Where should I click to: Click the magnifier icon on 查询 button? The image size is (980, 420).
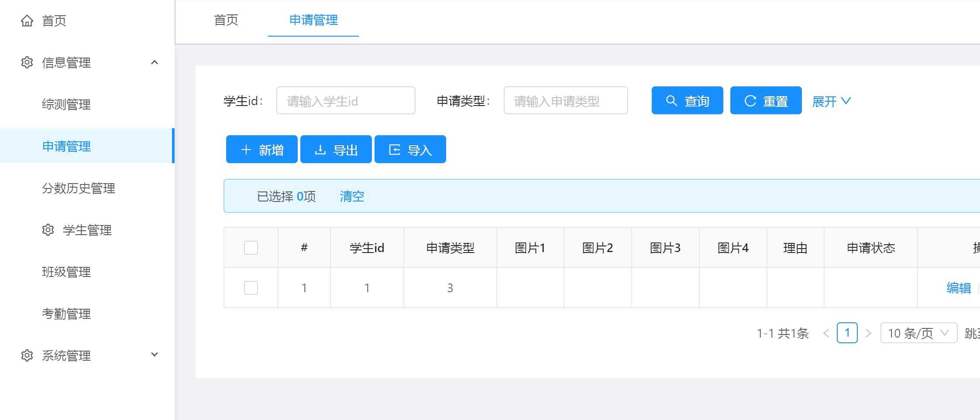pos(671,101)
